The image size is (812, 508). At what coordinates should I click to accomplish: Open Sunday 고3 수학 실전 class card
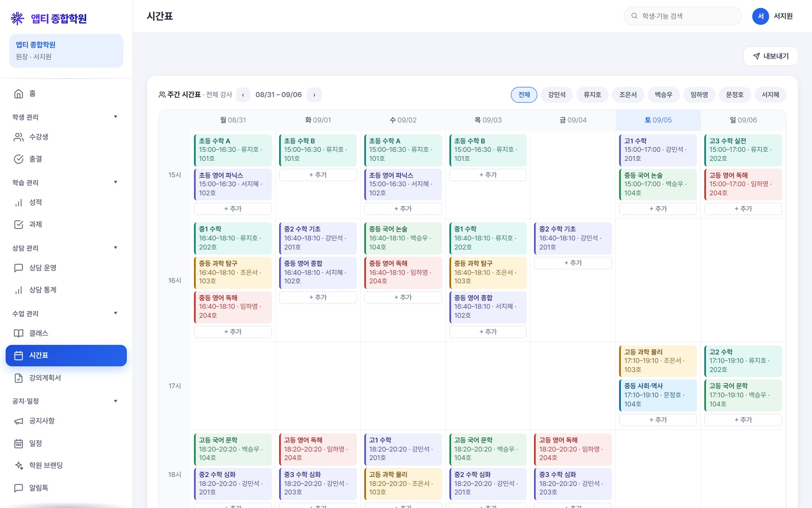click(x=743, y=150)
